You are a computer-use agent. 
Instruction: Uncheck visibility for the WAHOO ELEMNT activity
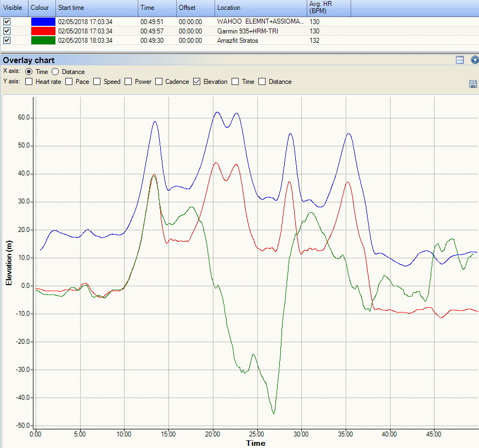point(7,21)
